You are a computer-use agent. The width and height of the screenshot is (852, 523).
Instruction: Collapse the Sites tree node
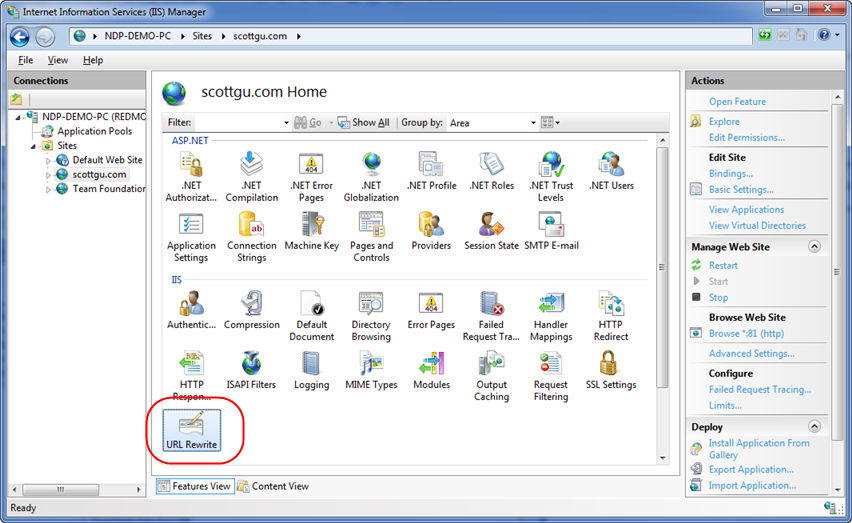(33, 146)
